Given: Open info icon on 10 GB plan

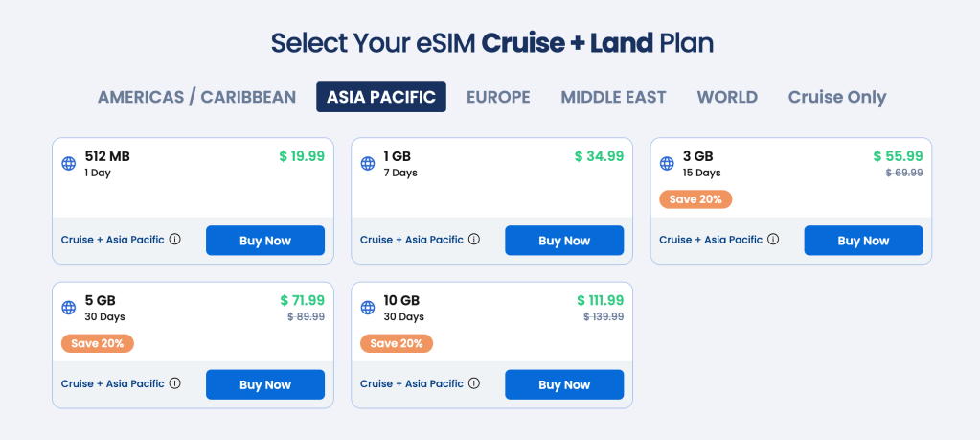Looking at the screenshot, I should pos(474,383).
